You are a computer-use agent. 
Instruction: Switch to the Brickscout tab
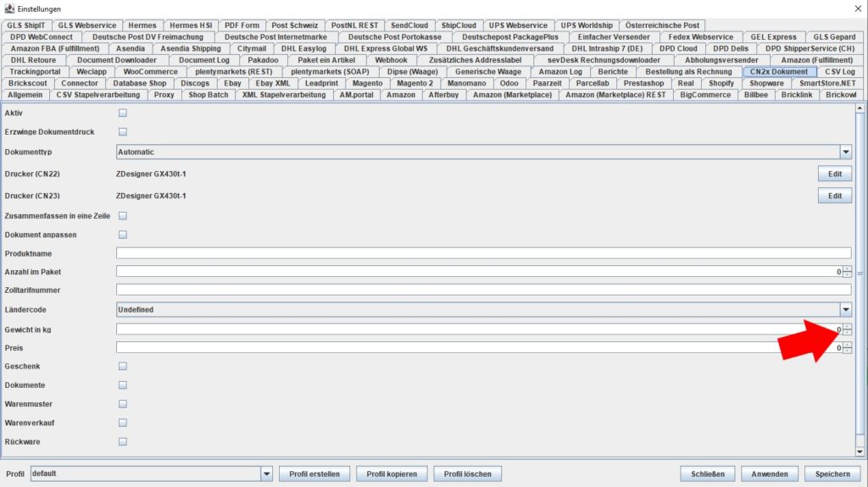tap(28, 83)
